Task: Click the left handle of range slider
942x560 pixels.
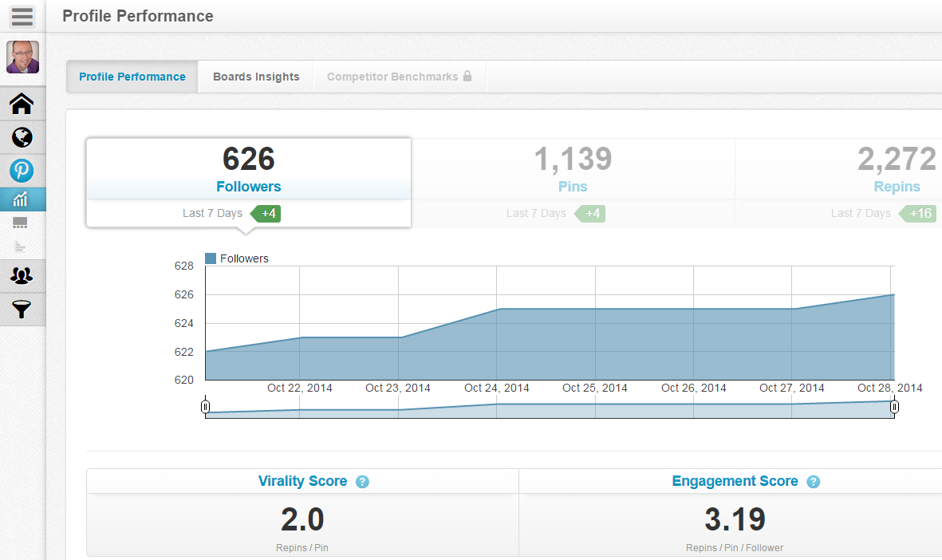Action: pos(205,408)
